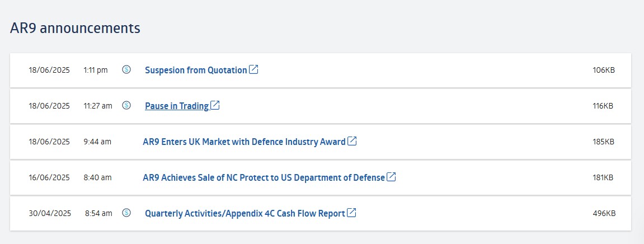
Task: Click the 185KB file size label
Action: click(604, 142)
